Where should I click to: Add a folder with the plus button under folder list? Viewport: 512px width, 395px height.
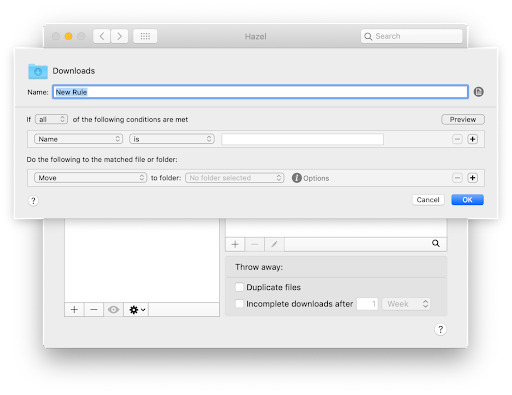click(x=74, y=310)
